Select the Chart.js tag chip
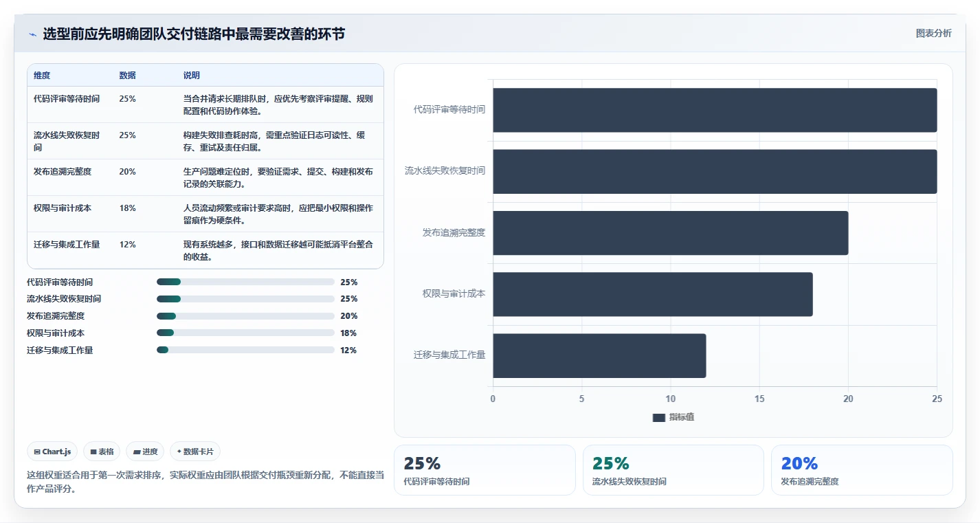The height and width of the screenshot is (523, 980). [x=53, y=452]
